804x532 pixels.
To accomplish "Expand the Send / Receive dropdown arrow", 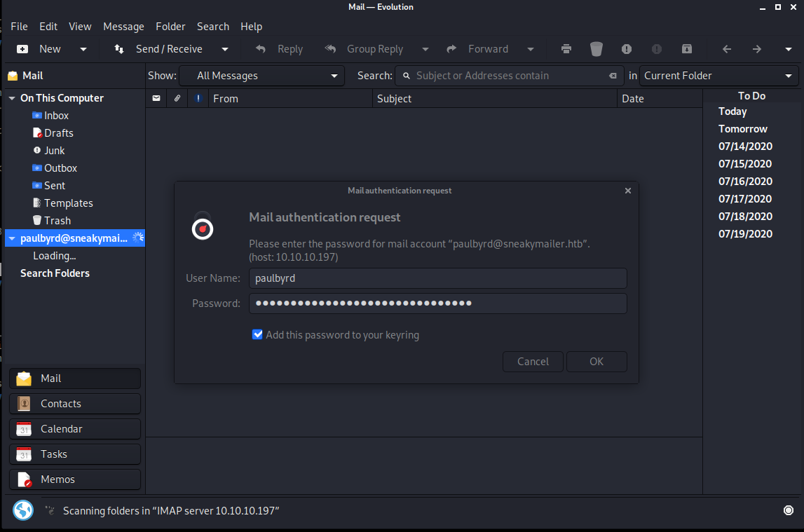I will tap(224, 49).
